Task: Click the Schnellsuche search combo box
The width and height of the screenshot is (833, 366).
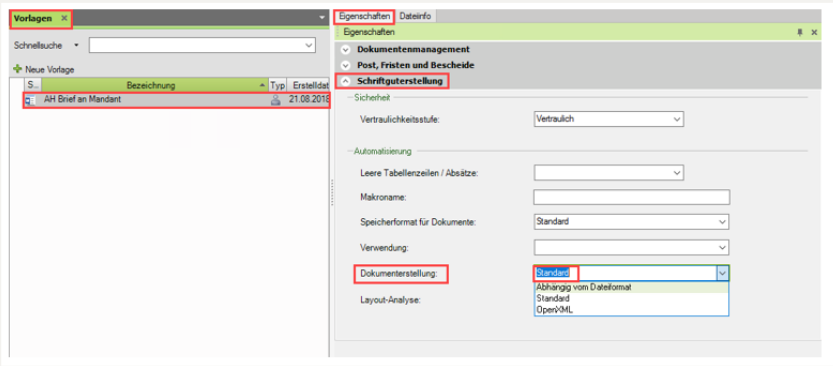Action: pyautogui.click(x=202, y=45)
